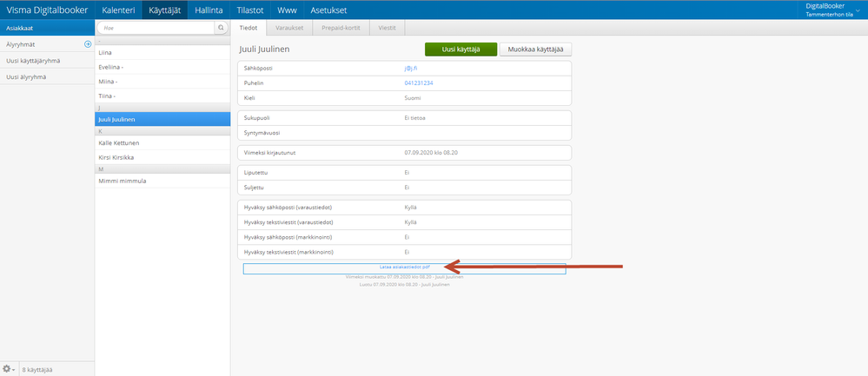The height and width of the screenshot is (376, 868).
Task: Open the gear settings menu at bottom
Action: pos(9,368)
